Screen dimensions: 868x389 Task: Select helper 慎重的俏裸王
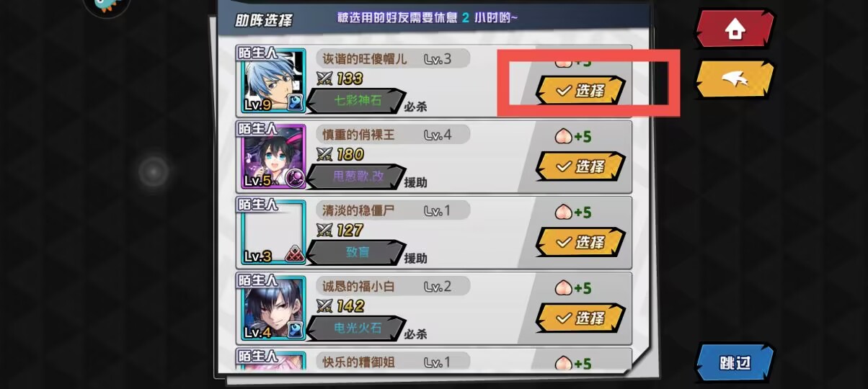(580, 166)
